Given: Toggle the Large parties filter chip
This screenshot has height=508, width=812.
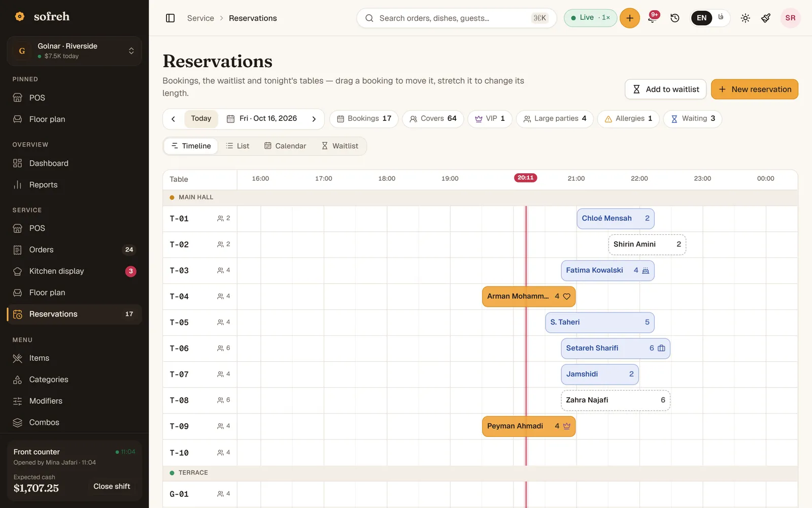Looking at the screenshot, I should [x=555, y=119].
